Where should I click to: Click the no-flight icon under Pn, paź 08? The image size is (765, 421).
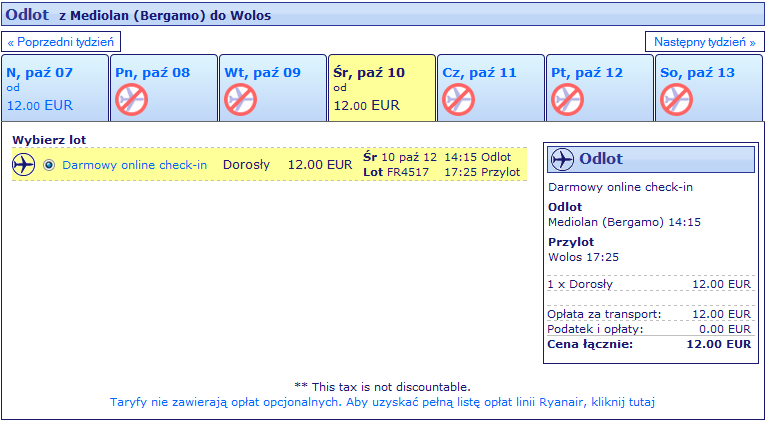point(131,100)
